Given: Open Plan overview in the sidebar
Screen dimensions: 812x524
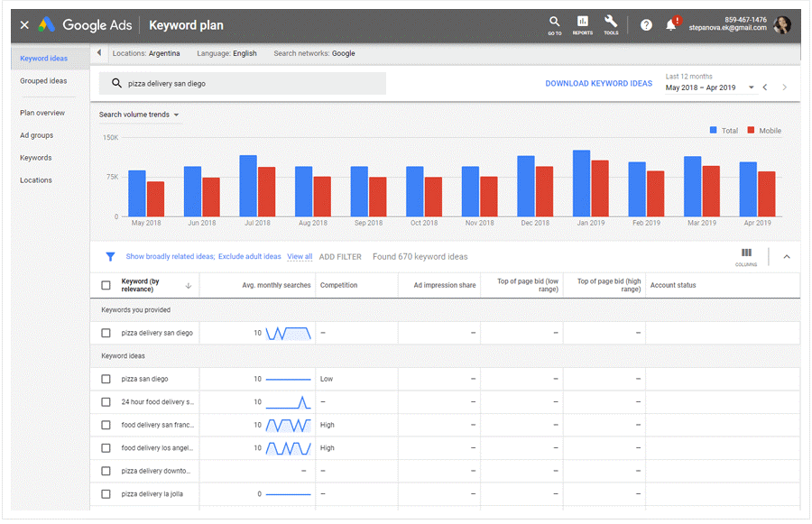Looking at the screenshot, I should click(x=42, y=114).
